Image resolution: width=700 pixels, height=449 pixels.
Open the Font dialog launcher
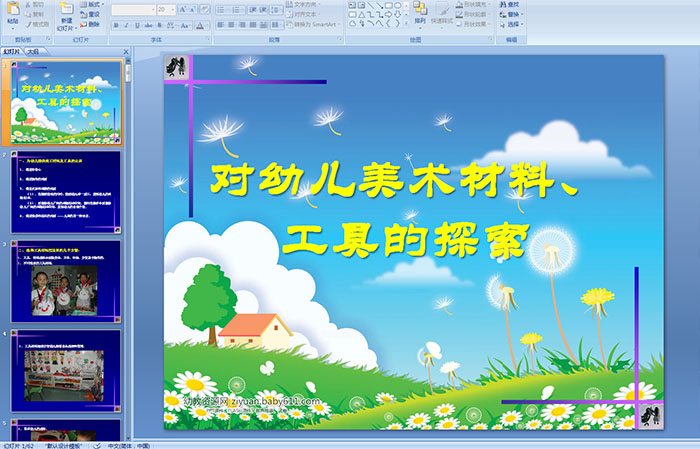coord(208,40)
